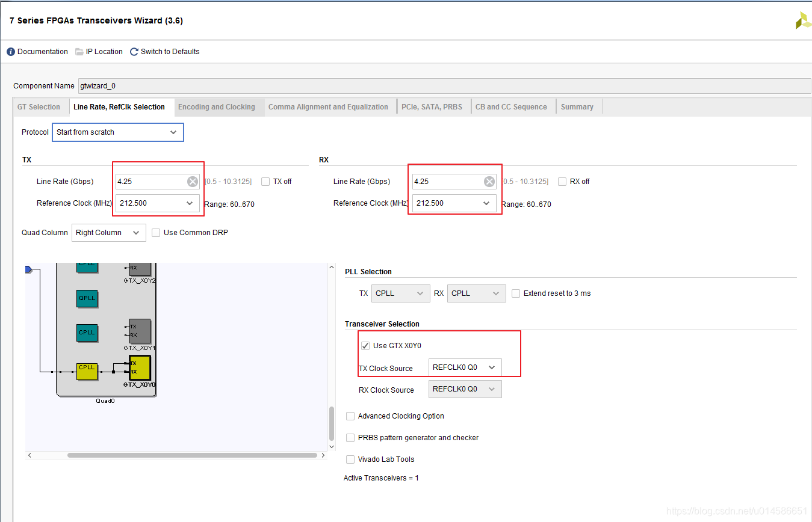
Task: Switch to the GT Selection tab
Action: pyautogui.click(x=39, y=107)
